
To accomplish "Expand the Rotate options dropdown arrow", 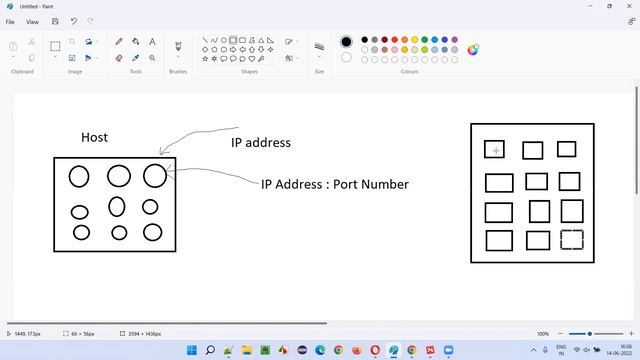I will [98, 41].
